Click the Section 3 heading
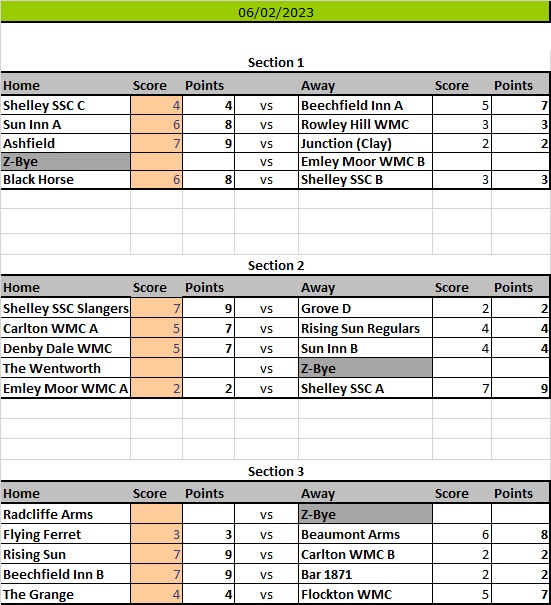 (276, 471)
